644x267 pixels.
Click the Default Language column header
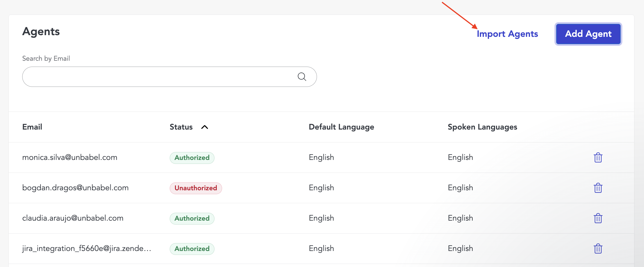coord(341,127)
